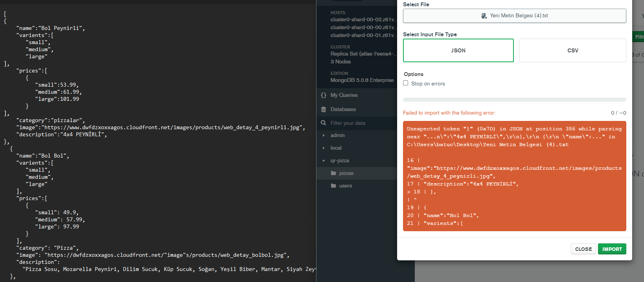Enable the Stop on errors checkbox

406,83
